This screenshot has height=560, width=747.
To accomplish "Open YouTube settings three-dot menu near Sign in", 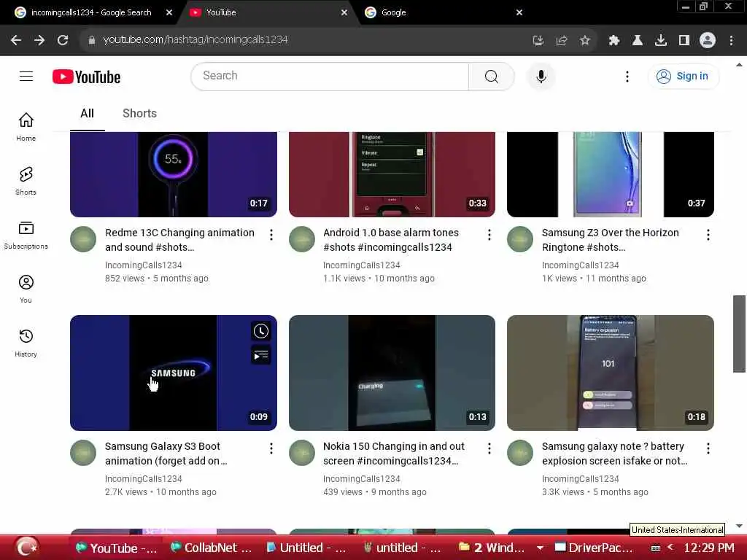I will pos(627,76).
